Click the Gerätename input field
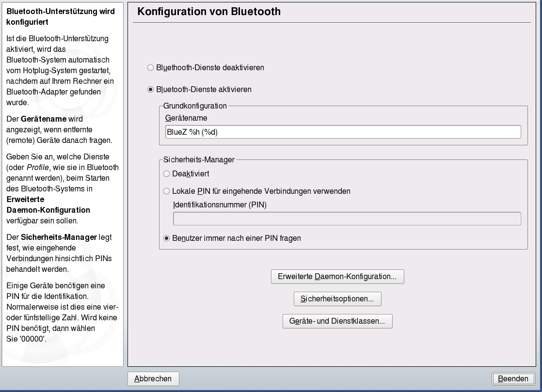 coord(343,132)
